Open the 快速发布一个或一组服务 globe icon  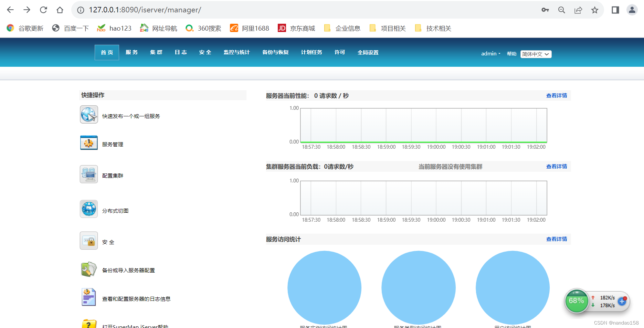(88, 114)
